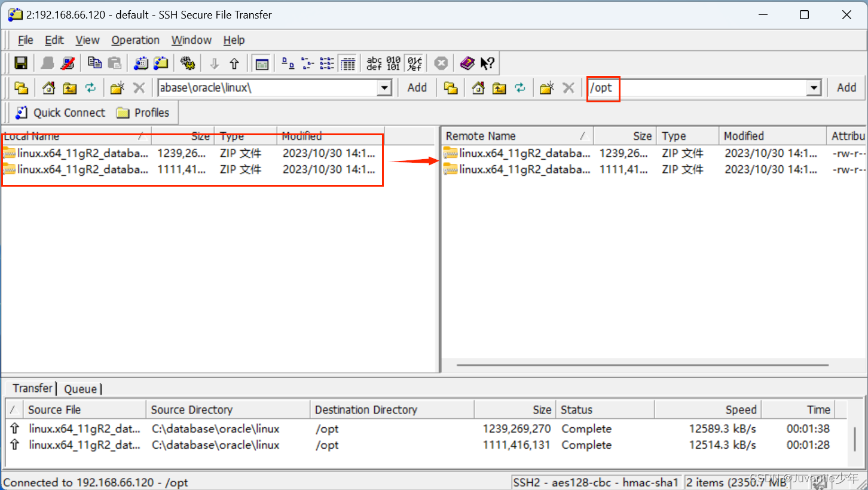Image resolution: width=868 pixels, height=490 pixels.
Task: Click the Cancel transfer stop icon
Action: tap(441, 63)
